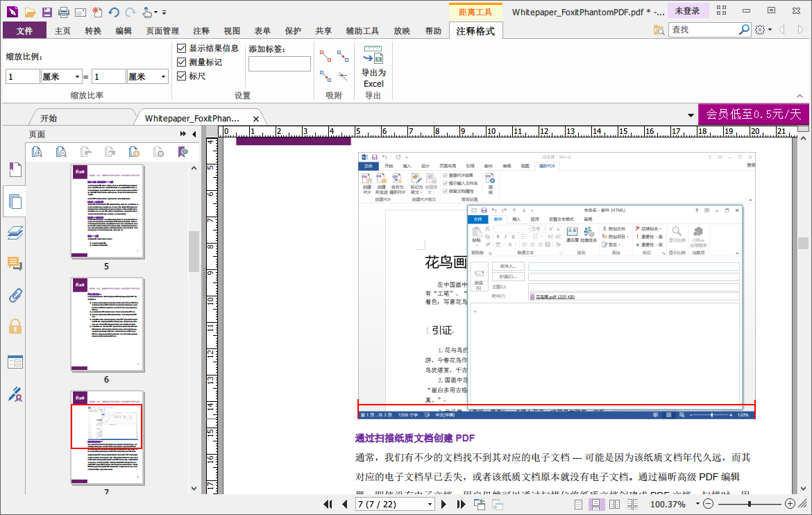The width and height of the screenshot is (812, 515).
Task: Open the layers panel in sidebar
Action: 15,233
